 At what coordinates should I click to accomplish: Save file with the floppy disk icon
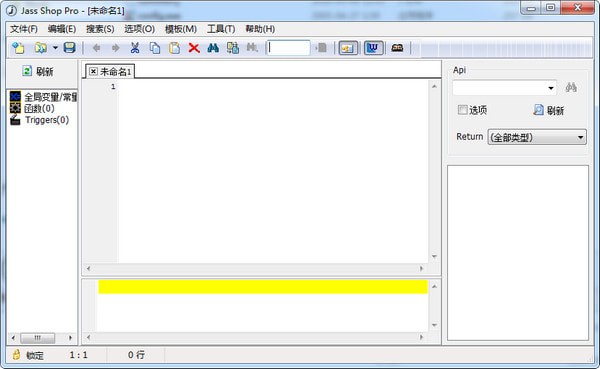point(69,48)
